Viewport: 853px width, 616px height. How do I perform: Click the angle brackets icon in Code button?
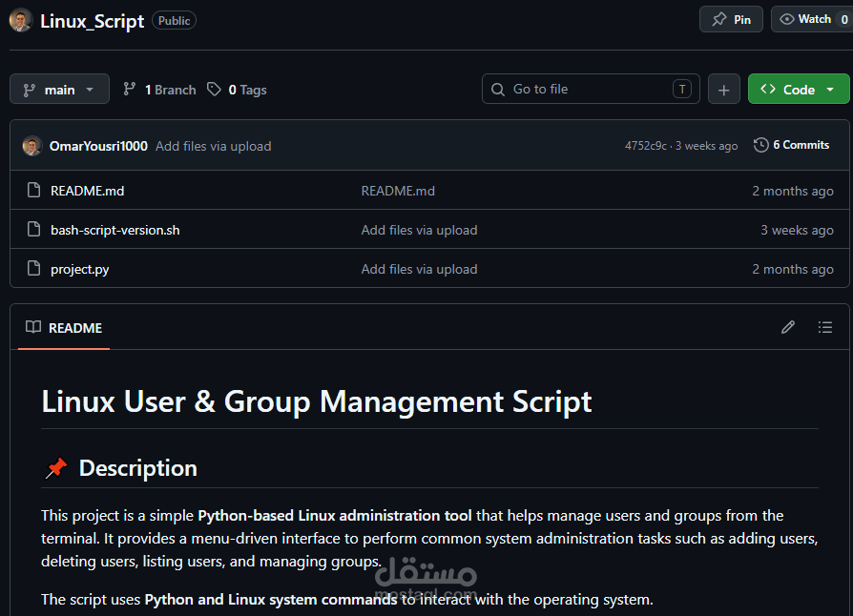[x=767, y=90]
